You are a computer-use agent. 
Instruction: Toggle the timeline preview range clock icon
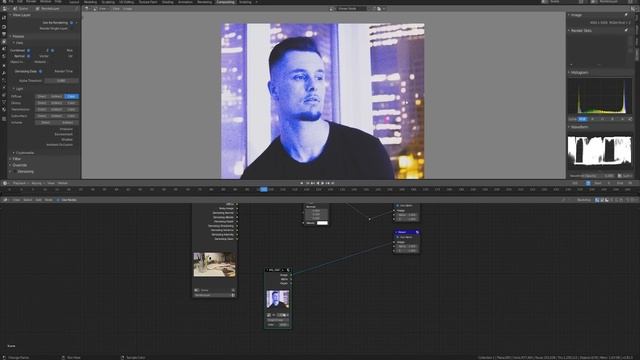point(588,183)
